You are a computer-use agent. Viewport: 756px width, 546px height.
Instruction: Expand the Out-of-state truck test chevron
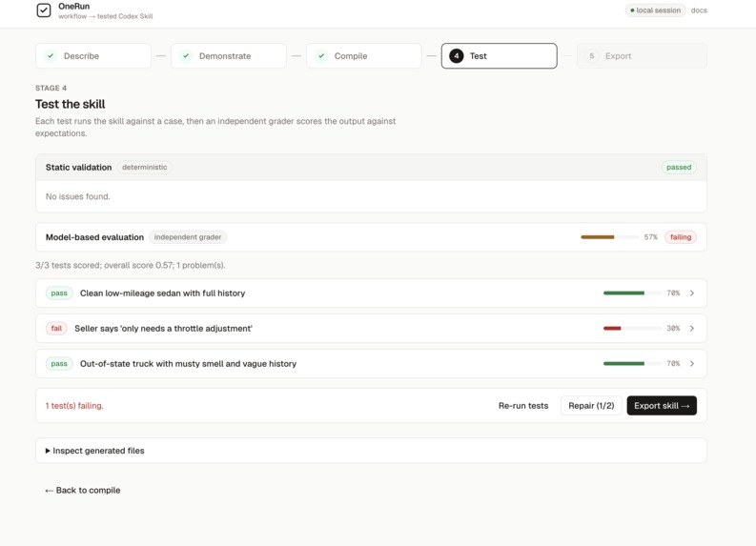click(692, 363)
